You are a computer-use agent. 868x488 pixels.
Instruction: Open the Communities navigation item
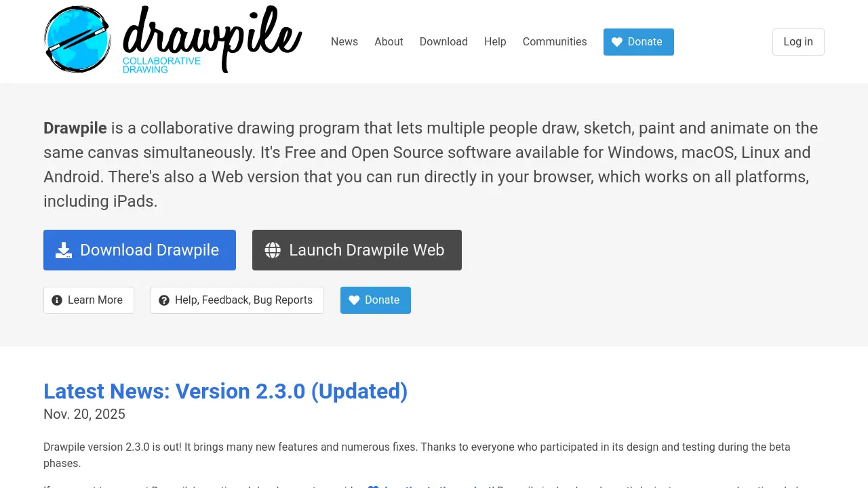(555, 42)
